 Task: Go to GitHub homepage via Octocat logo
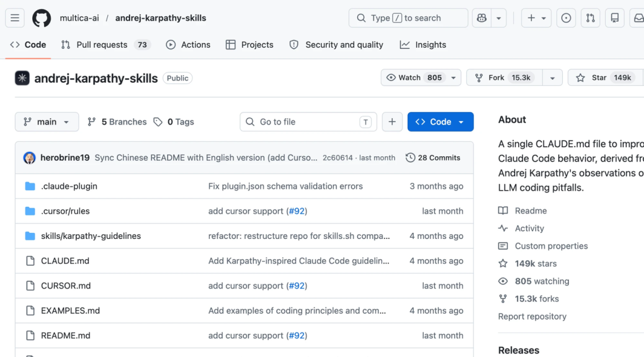click(x=42, y=18)
